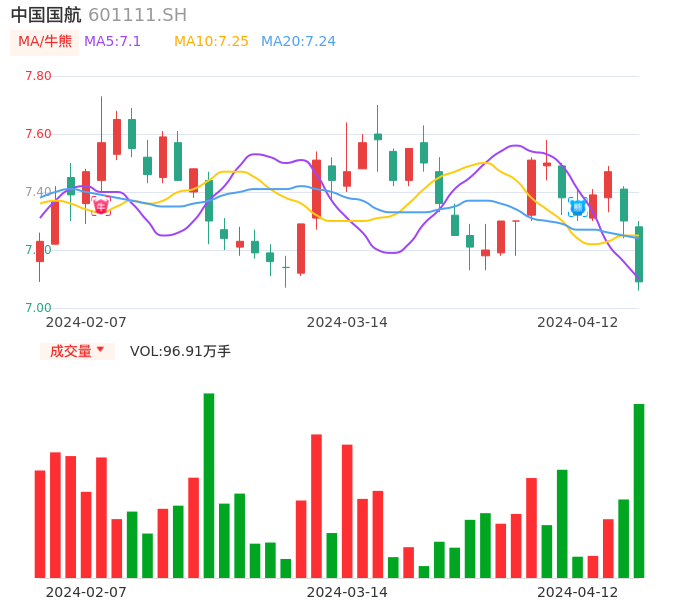The height and width of the screenshot is (606, 686).
Task: Click the 中国国航 stock name title
Action: pyautogui.click(x=46, y=15)
